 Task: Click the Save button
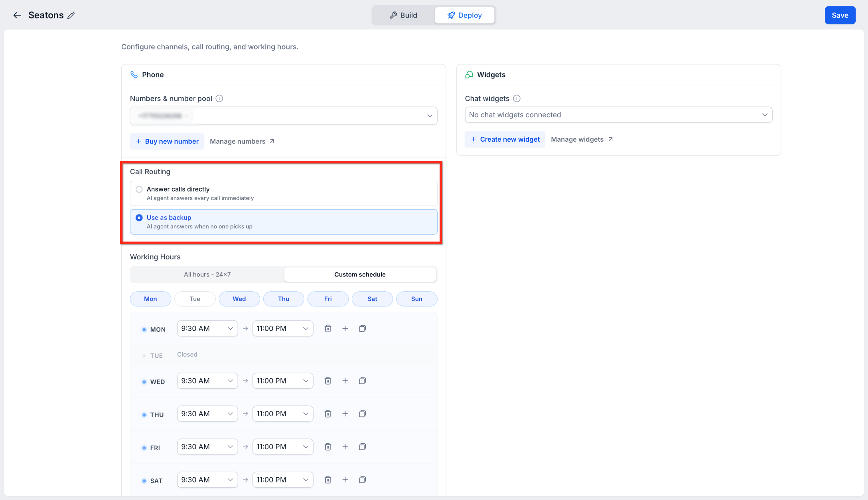coord(840,15)
